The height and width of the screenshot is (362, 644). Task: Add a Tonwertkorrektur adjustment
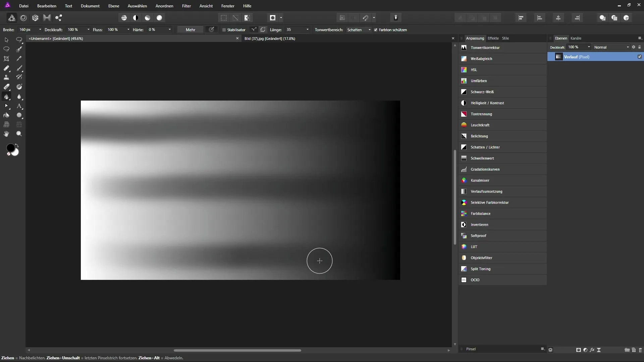click(x=502, y=48)
